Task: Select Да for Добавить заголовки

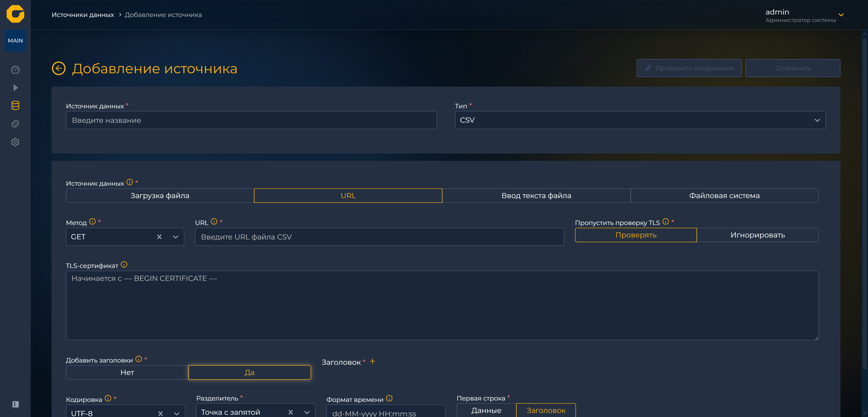Action: tap(249, 372)
